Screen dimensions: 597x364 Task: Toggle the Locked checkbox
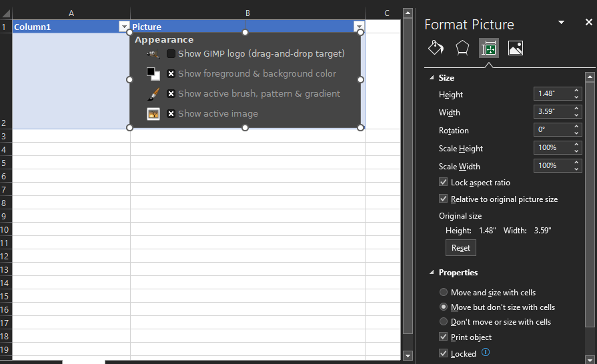[443, 353]
